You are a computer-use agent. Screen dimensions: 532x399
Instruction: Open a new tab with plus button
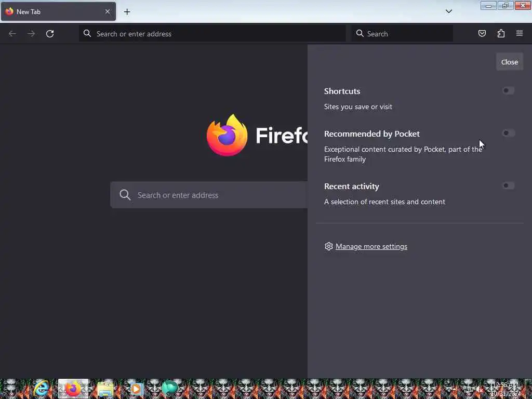(127, 11)
